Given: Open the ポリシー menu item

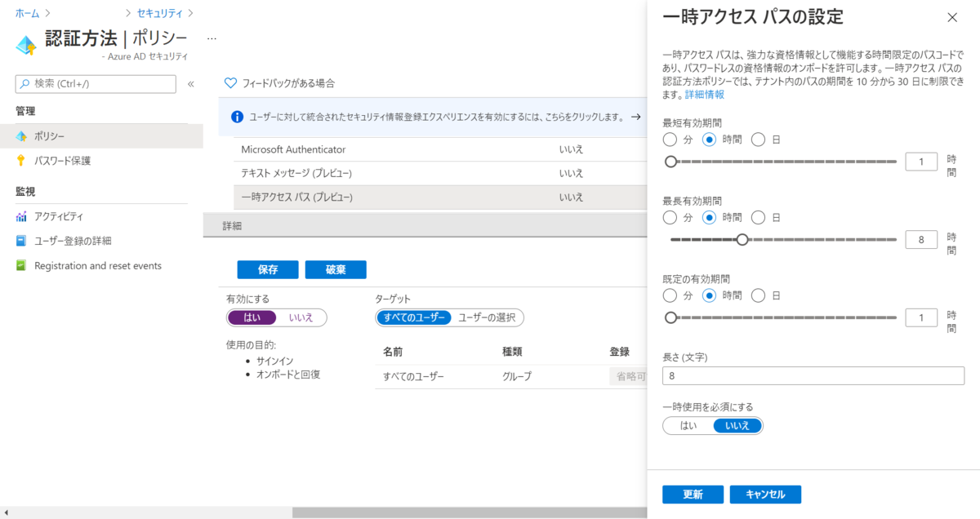Looking at the screenshot, I should point(101,136).
